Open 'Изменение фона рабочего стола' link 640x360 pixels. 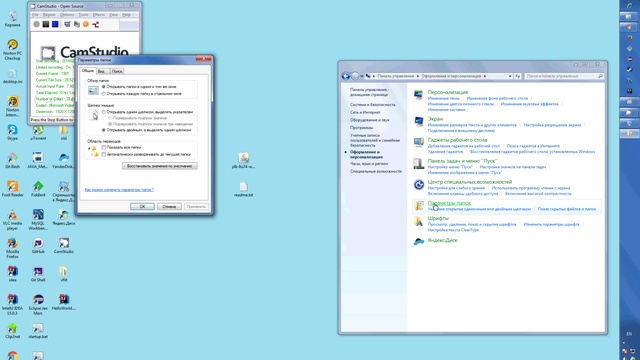497,98
